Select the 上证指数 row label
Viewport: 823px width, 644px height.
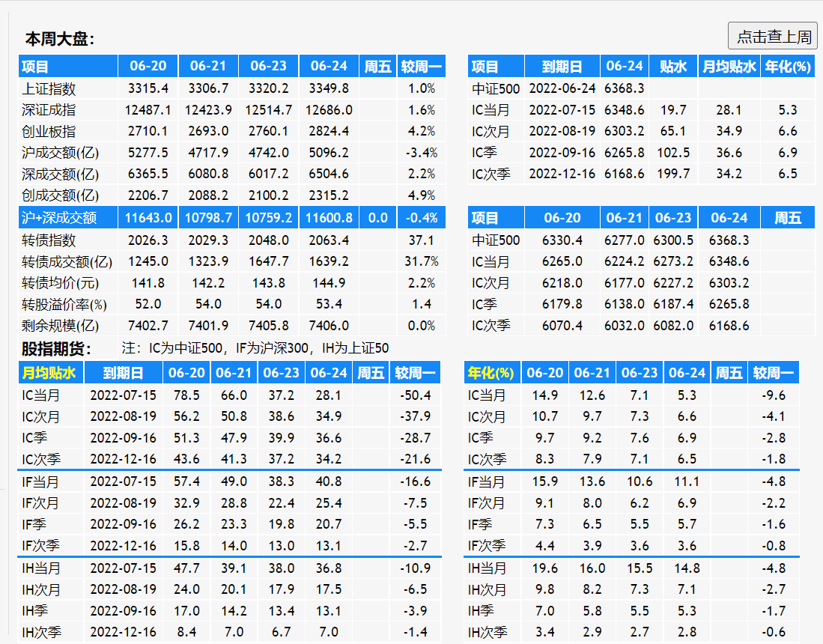[48, 88]
